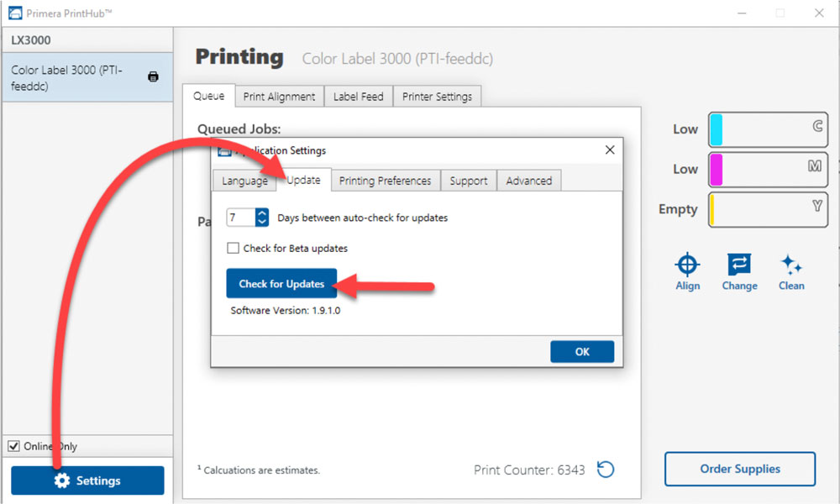Close the Primera PrintHub window

(819, 13)
